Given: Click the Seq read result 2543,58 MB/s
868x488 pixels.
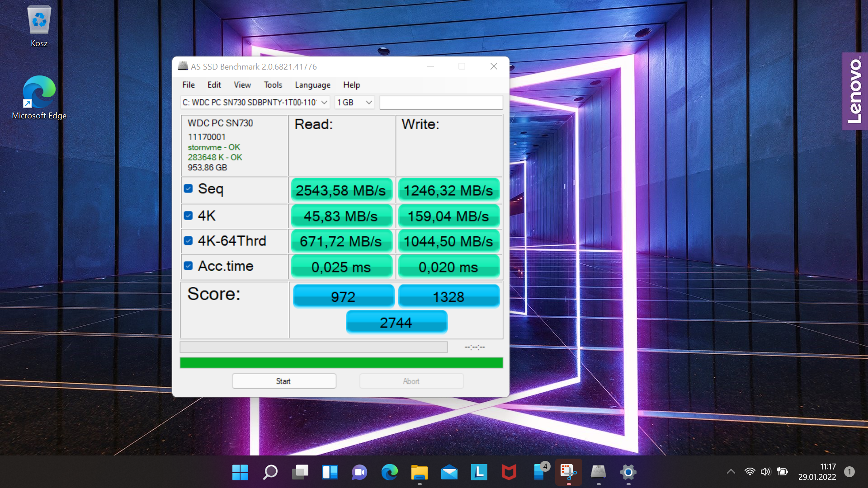Looking at the screenshot, I should (x=341, y=190).
